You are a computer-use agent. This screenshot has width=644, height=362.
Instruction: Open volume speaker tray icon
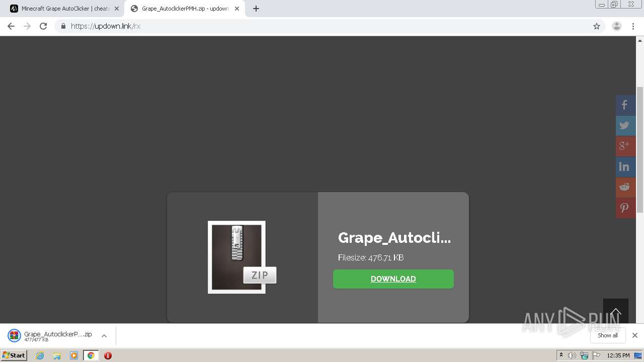click(x=572, y=355)
